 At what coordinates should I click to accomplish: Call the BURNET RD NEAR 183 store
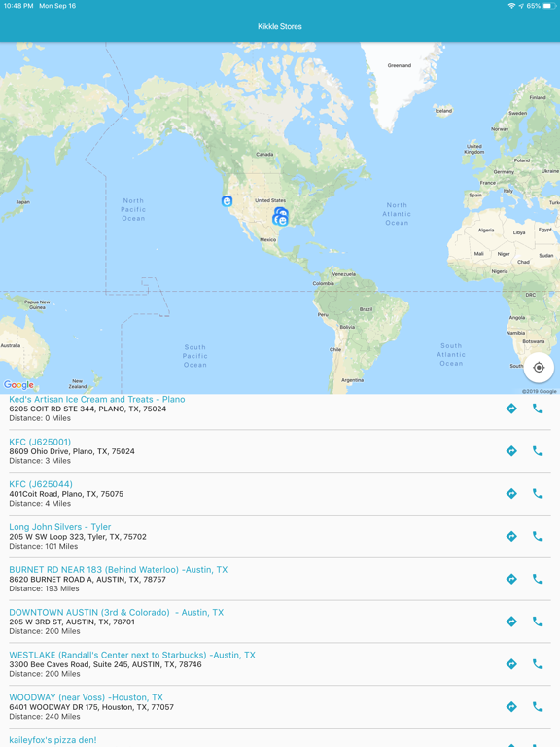(x=538, y=579)
